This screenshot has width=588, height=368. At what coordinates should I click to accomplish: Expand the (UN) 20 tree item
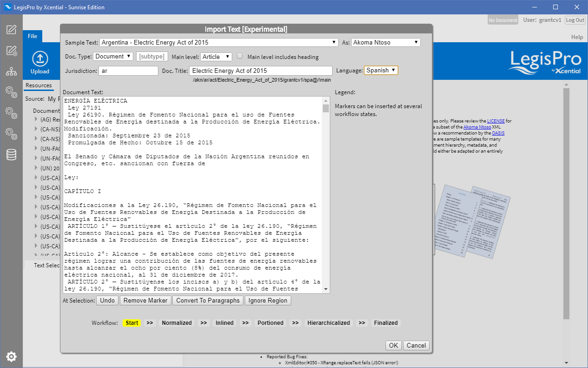click(x=37, y=168)
